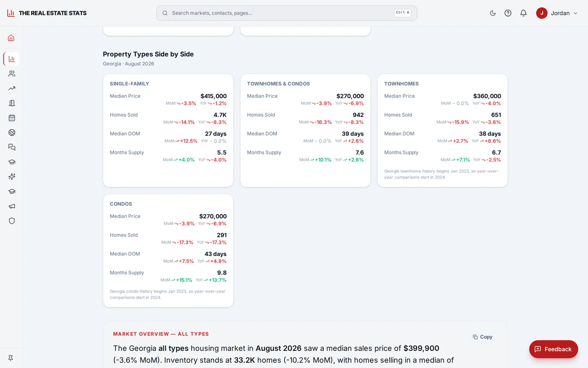Click the -15.9% MoM change value
The width and height of the screenshot is (588, 368).
460,122
